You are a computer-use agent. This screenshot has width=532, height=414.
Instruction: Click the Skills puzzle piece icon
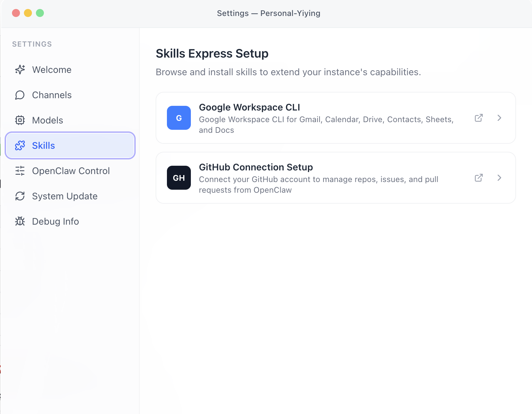[x=20, y=145]
